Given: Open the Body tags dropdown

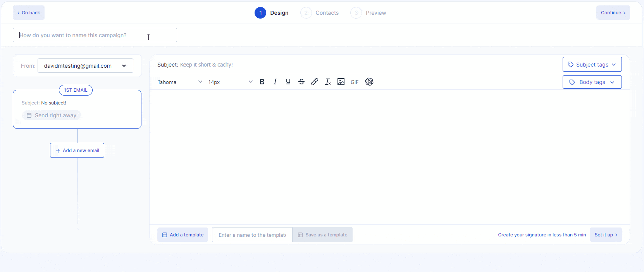Looking at the screenshot, I should tap(592, 82).
